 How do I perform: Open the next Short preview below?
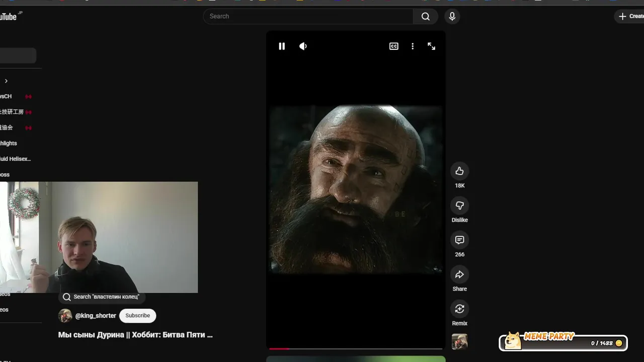[356, 359]
